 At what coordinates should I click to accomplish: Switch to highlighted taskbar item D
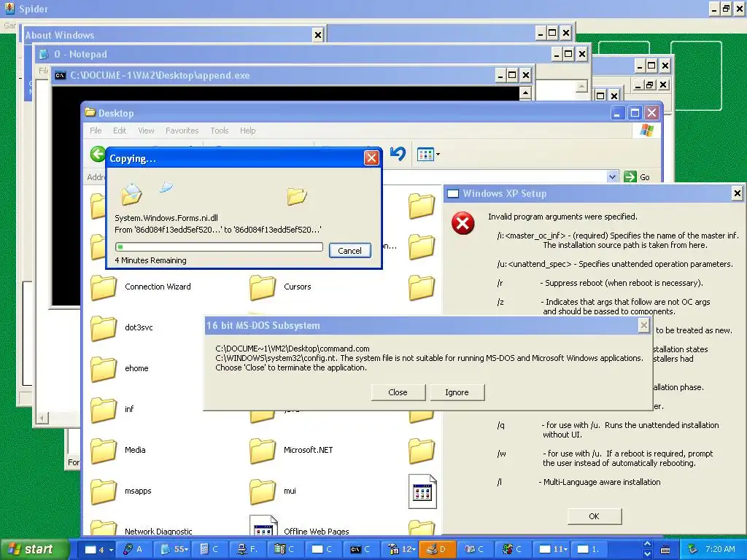(x=438, y=549)
